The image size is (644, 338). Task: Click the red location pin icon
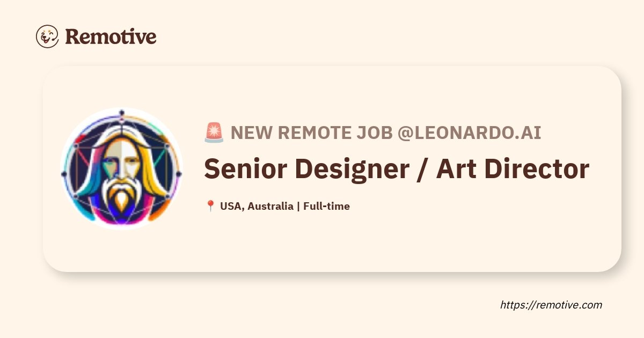coord(210,206)
